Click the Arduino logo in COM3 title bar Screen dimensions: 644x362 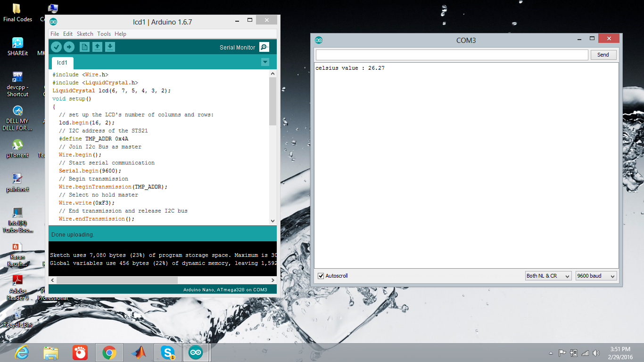(x=319, y=40)
